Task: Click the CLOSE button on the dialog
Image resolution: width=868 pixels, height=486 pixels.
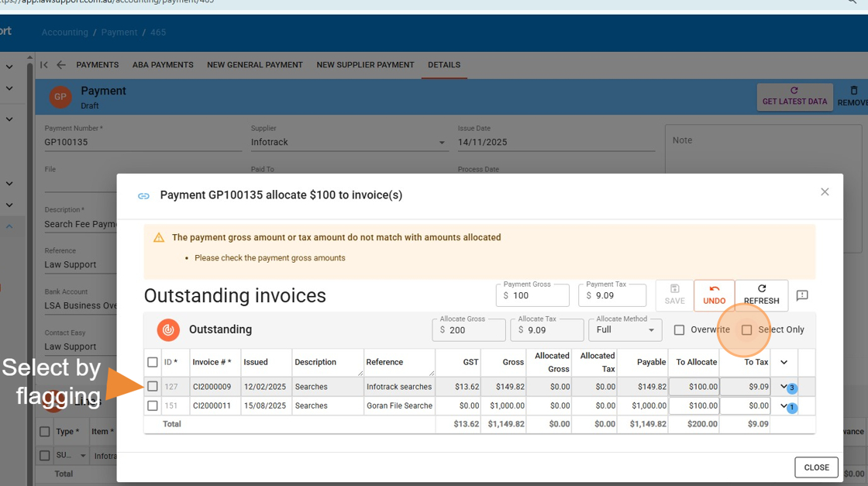Action: [x=816, y=467]
